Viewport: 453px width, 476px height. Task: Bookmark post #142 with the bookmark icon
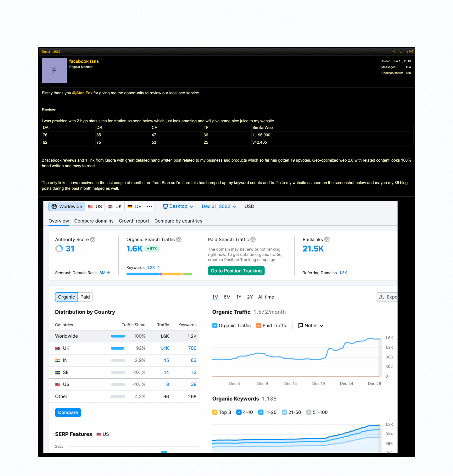(401, 52)
